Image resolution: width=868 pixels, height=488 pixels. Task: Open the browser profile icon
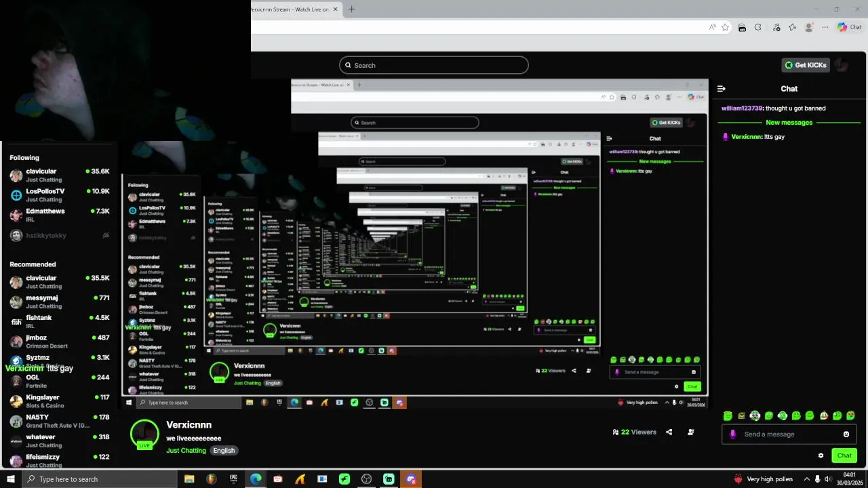pos(808,27)
